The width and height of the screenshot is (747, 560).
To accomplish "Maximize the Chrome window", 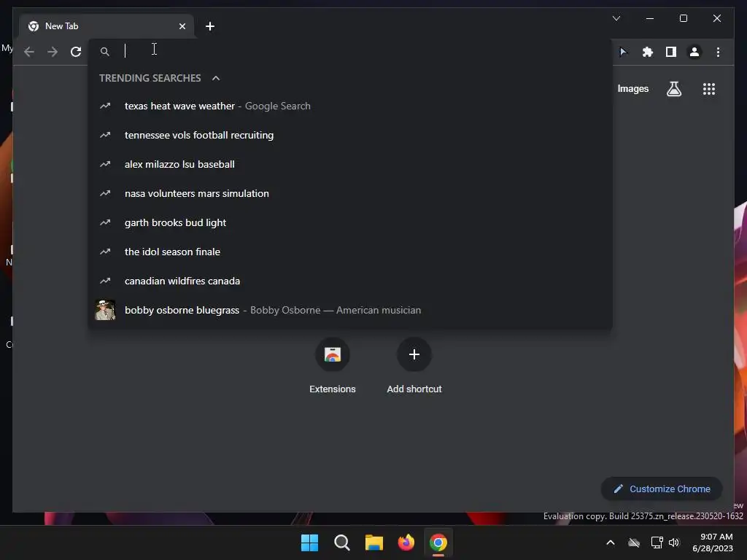I will 683,18.
